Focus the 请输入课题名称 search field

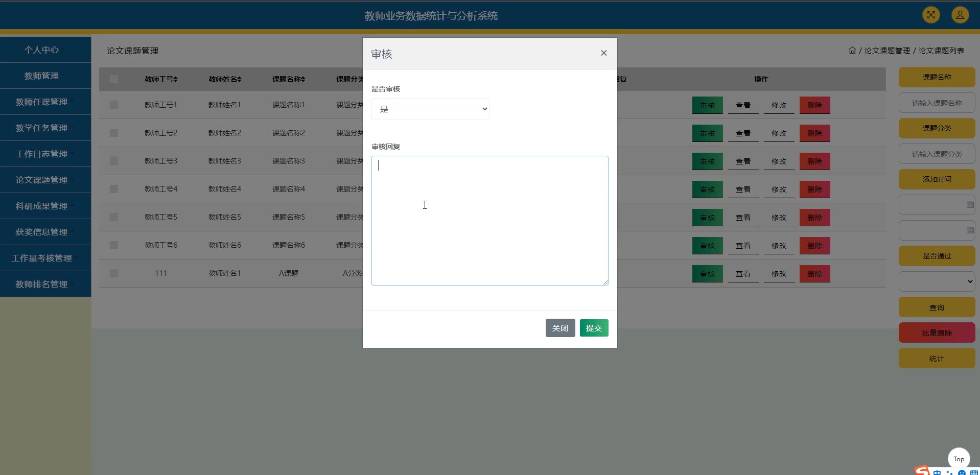pyautogui.click(x=937, y=103)
